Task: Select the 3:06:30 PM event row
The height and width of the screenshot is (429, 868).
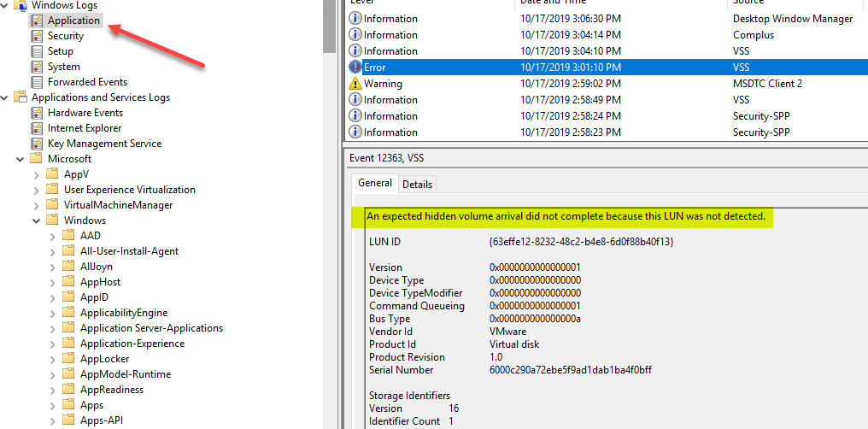Action: point(607,19)
